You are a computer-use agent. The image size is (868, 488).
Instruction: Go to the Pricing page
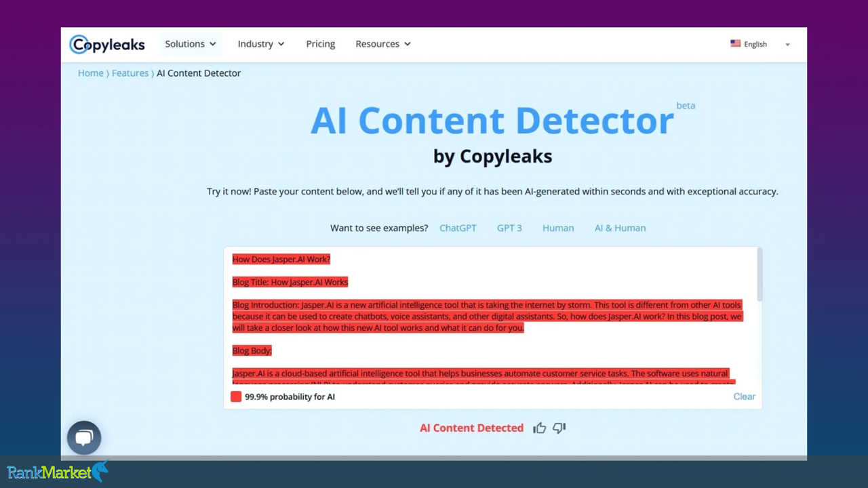pyautogui.click(x=321, y=44)
